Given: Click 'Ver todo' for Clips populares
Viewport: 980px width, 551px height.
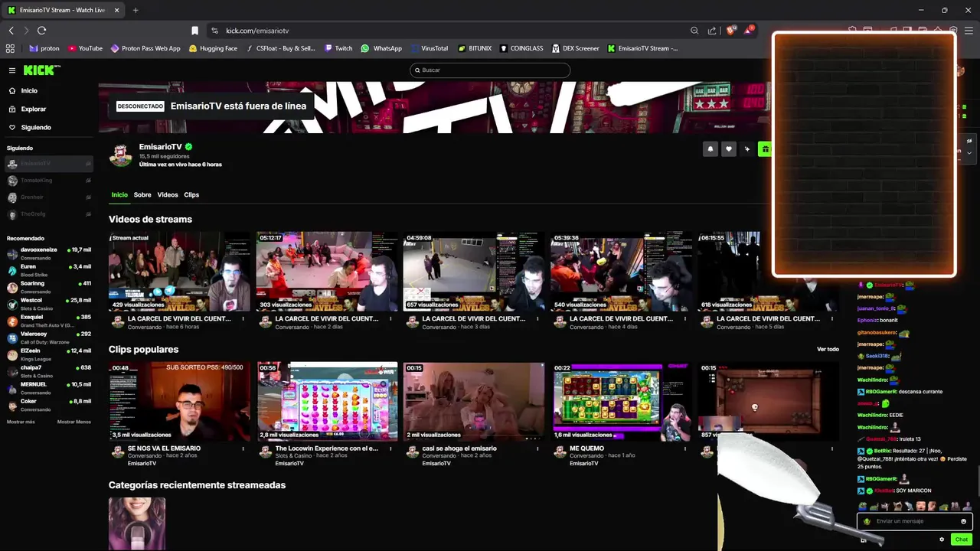Looking at the screenshot, I should coord(828,349).
